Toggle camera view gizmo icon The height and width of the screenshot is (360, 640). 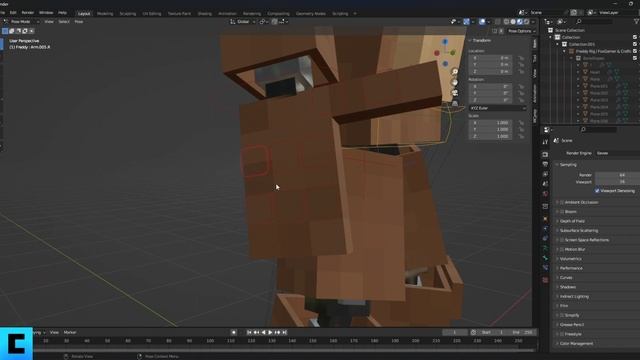click(x=455, y=93)
